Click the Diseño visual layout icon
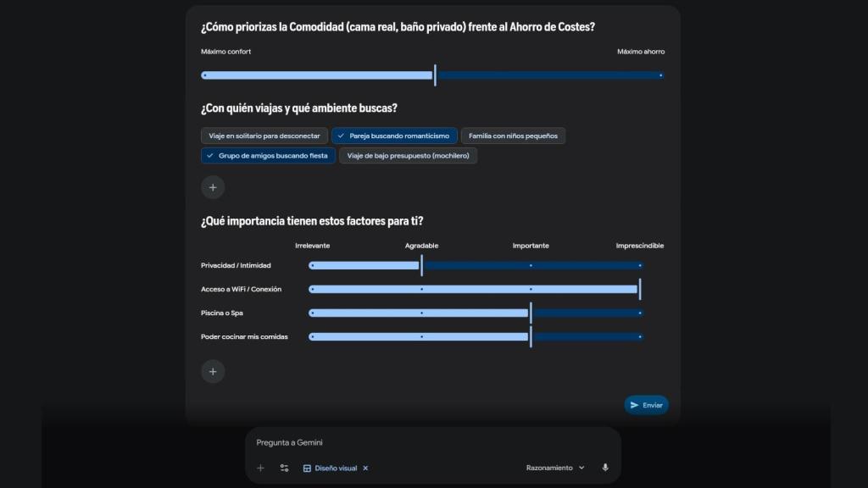 point(307,468)
